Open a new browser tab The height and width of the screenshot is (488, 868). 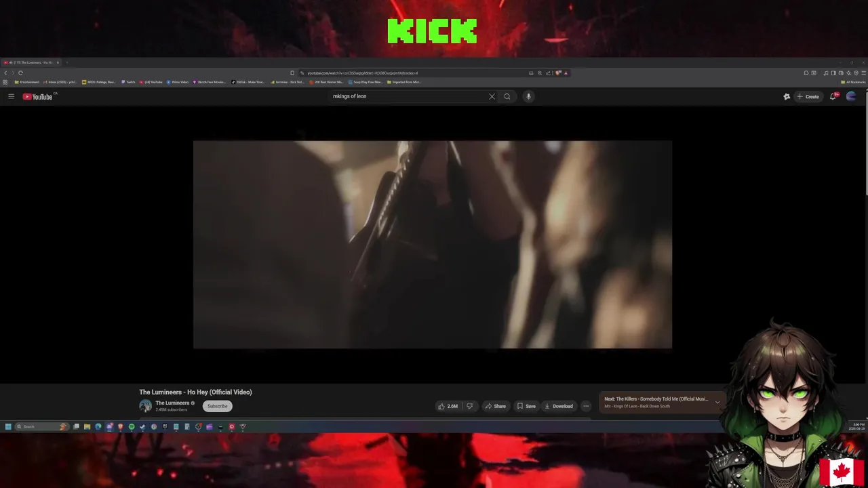click(x=66, y=62)
